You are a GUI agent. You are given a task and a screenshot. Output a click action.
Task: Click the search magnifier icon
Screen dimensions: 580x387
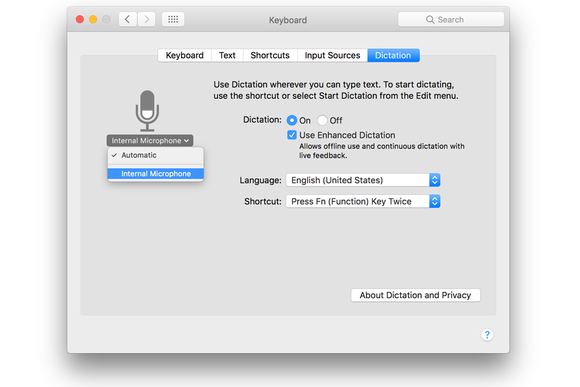point(430,20)
